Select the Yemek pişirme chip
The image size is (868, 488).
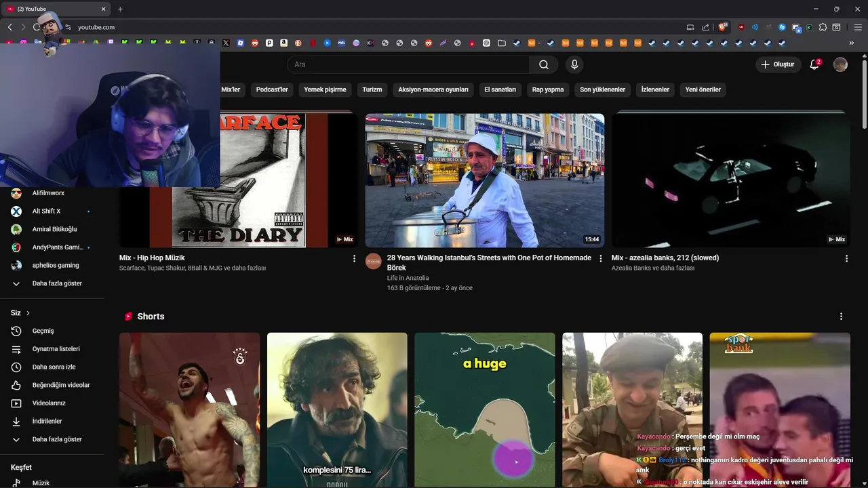pos(325,89)
